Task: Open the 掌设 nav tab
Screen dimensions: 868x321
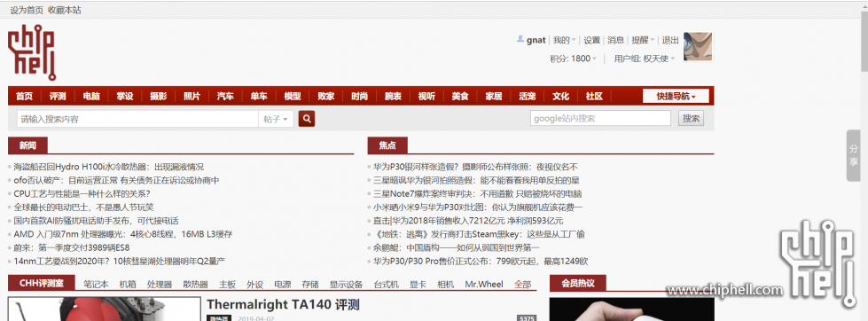Action: pyautogui.click(x=124, y=96)
